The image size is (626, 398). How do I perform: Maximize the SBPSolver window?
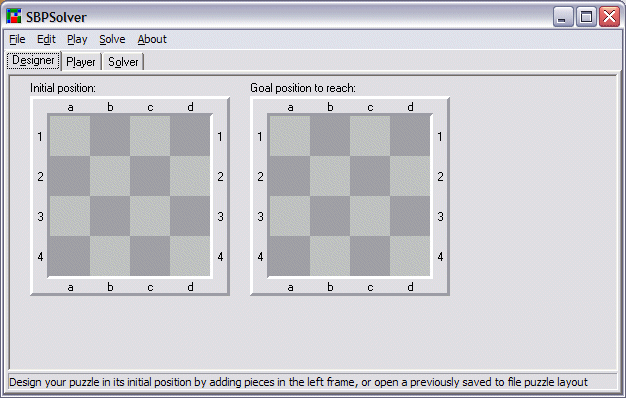point(586,17)
